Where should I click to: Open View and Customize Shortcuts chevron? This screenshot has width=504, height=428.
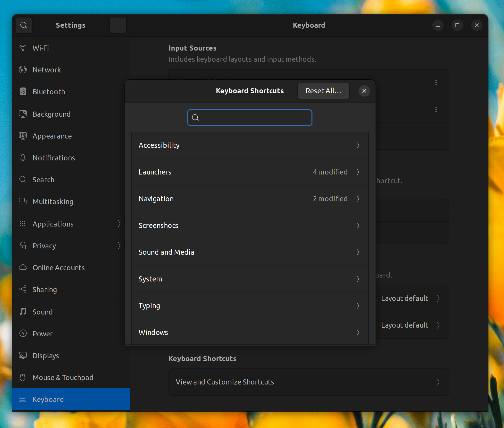(x=438, y=382)
